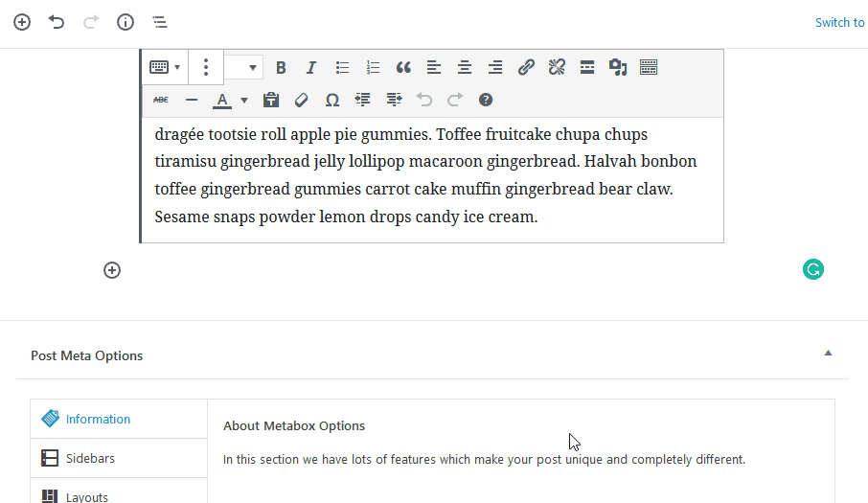Click the TinyMCE toolbar undo arrow
This screenshot has height=503, width=868.
point(424,101)
